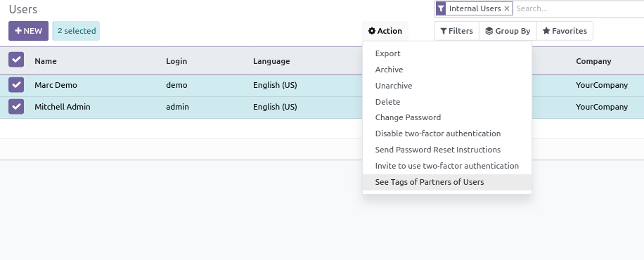
Task: Choose Export from Action menu
Action: coord(447,53)
